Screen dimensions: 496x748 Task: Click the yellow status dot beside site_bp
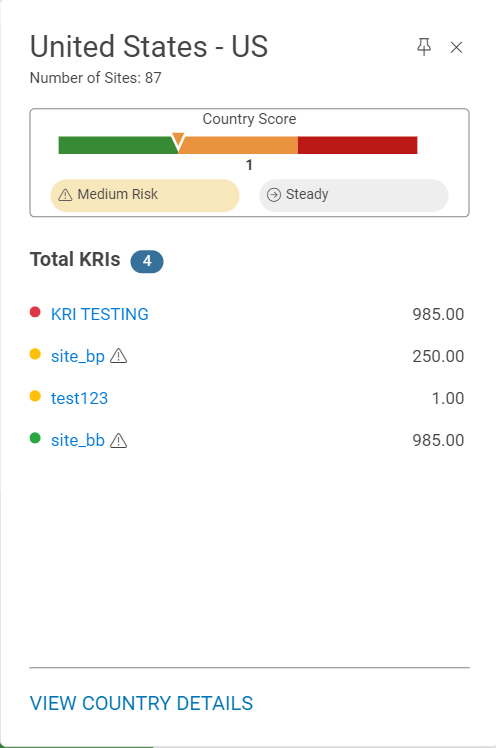point(35,354)
